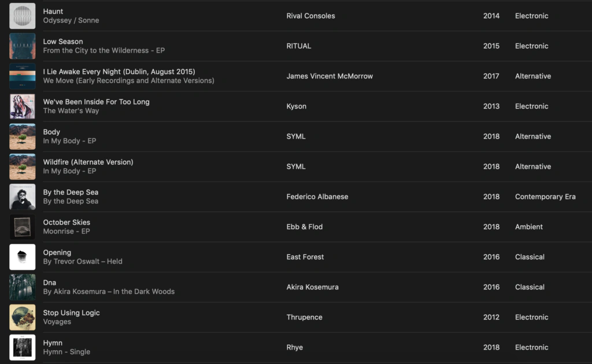This screenshot has height=364, width=592.
Task: Click the We Move album artwork
Action: pos(23,76)
